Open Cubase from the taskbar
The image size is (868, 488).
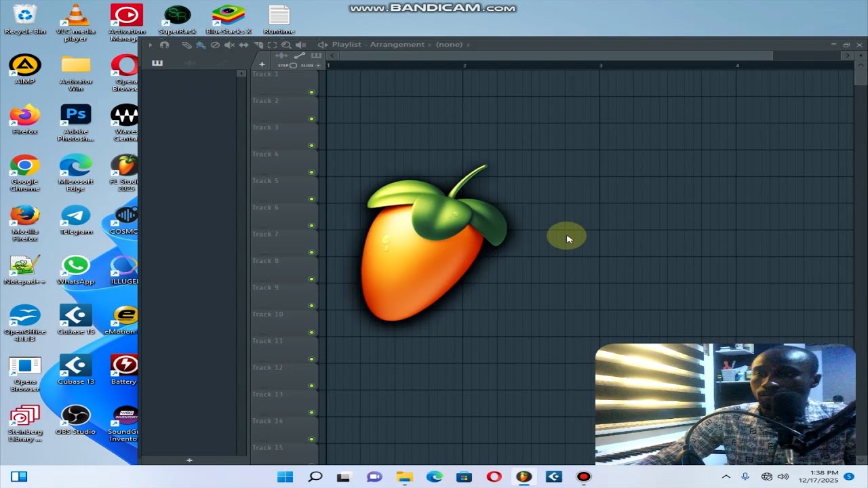(553, 476)
